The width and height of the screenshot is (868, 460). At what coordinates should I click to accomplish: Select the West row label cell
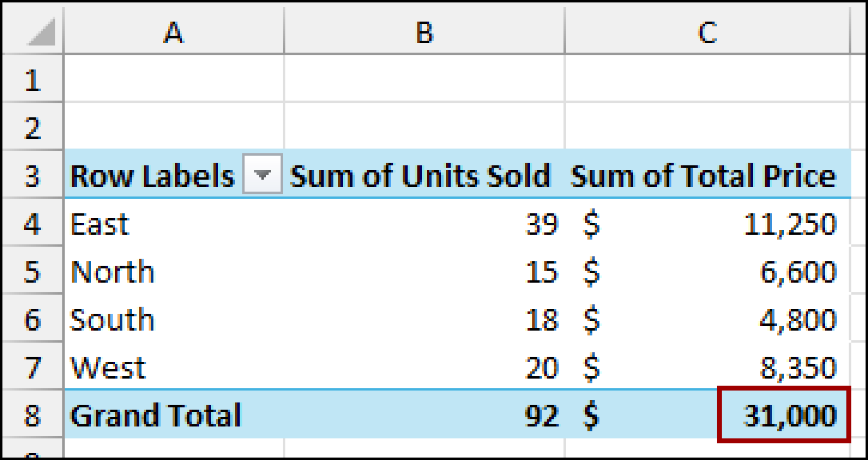(127, 366)
